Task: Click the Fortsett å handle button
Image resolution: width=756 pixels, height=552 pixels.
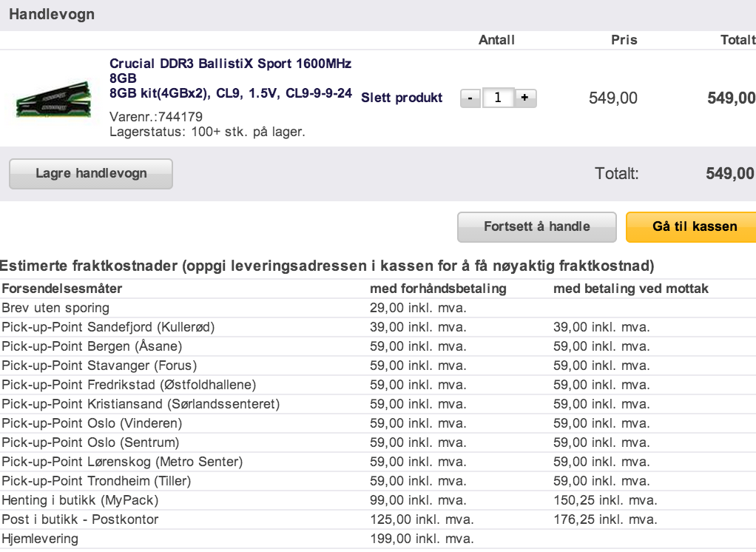Action: point(536,226)
